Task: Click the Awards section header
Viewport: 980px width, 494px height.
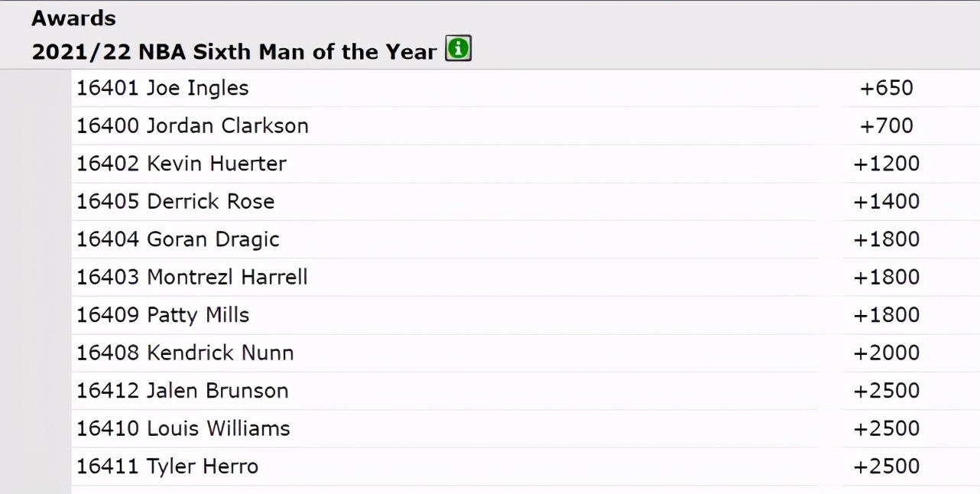Action: coord(74,18)
